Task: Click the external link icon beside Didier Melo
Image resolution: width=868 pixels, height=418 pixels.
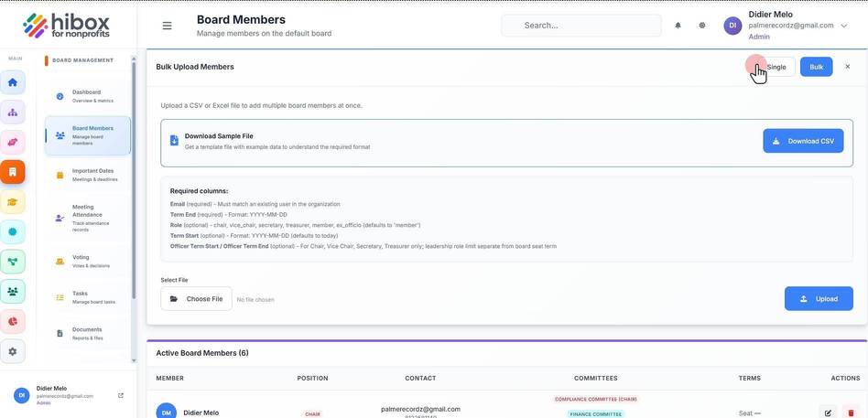Action: [x=121, y=395]
